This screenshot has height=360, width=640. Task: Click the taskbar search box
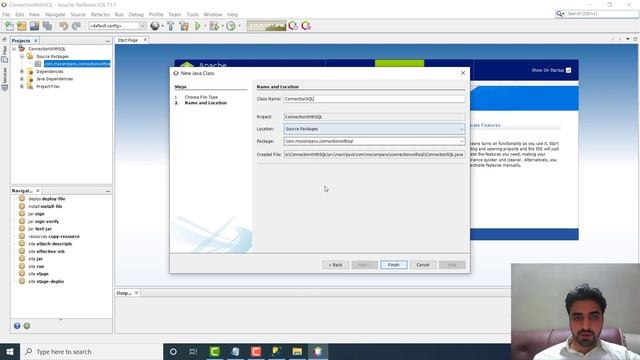pos(92,351)
